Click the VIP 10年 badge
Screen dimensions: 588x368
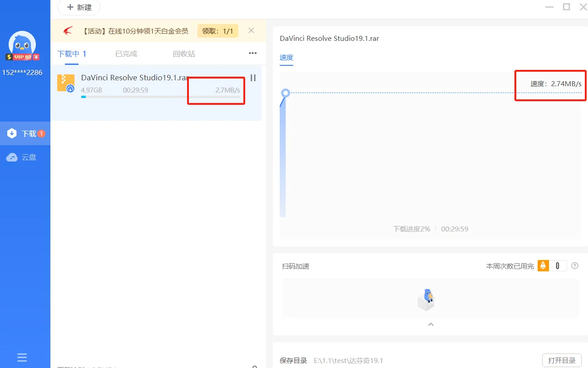(x=21, y=56)
